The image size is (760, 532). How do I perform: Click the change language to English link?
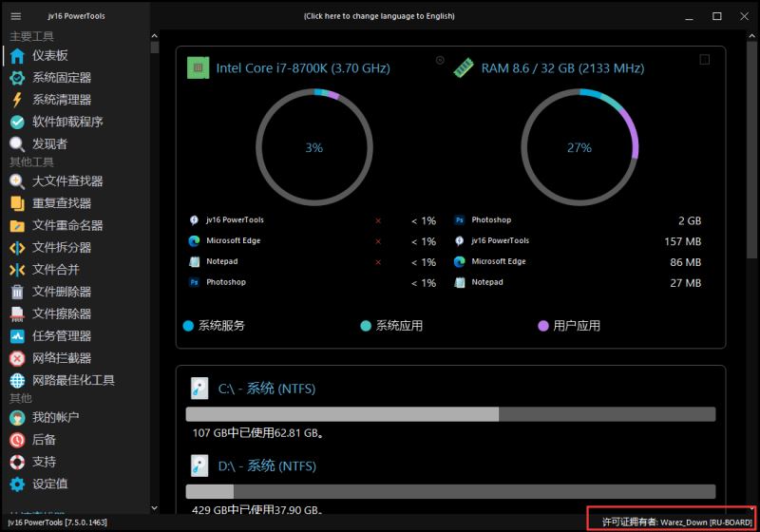coord(379,16)
